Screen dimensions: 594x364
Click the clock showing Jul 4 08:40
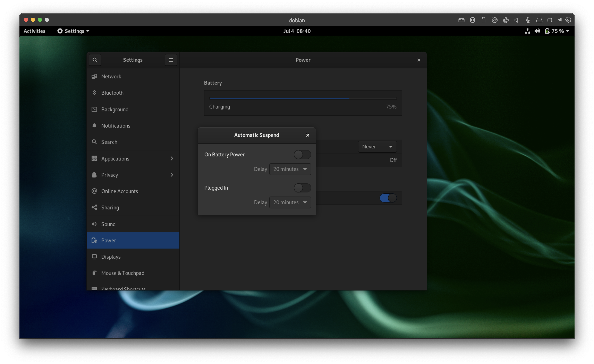(297, 31)
